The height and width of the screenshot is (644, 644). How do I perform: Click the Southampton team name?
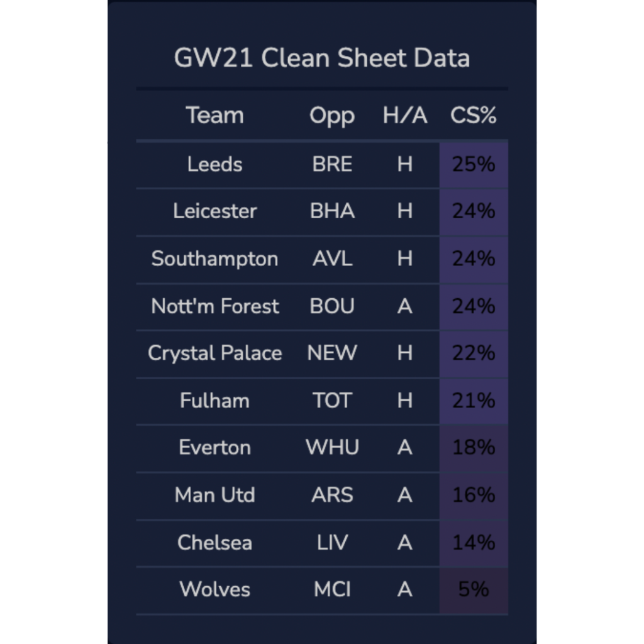pos(214,259)
